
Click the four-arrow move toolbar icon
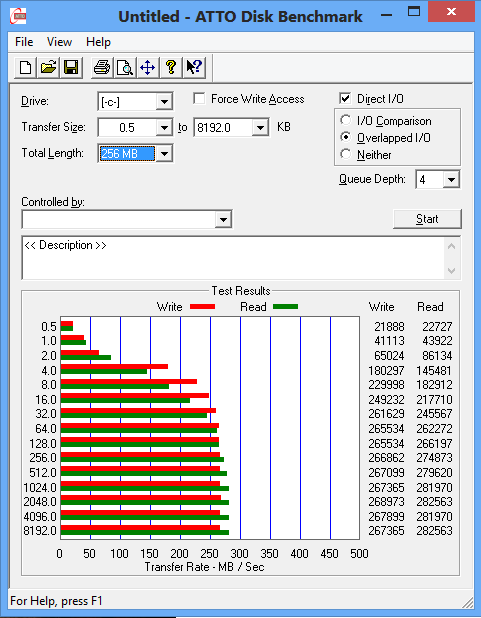pyautogui.click(x=148, y=67)
